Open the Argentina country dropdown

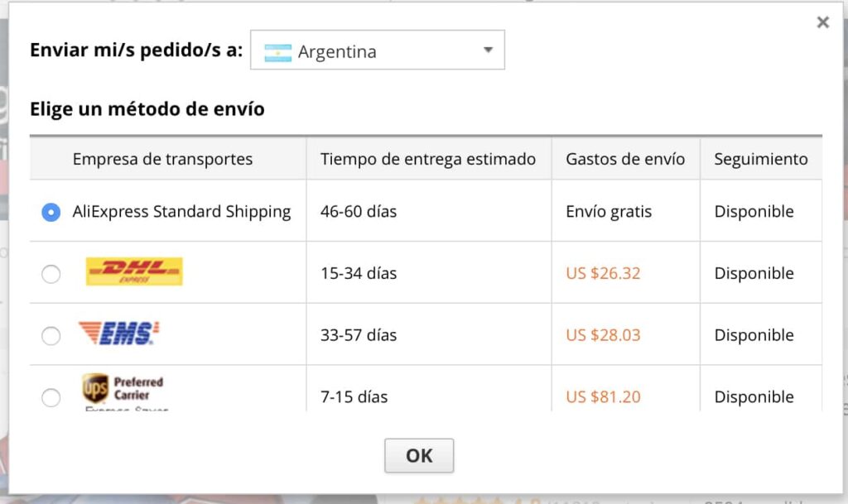tap(378, 50)
